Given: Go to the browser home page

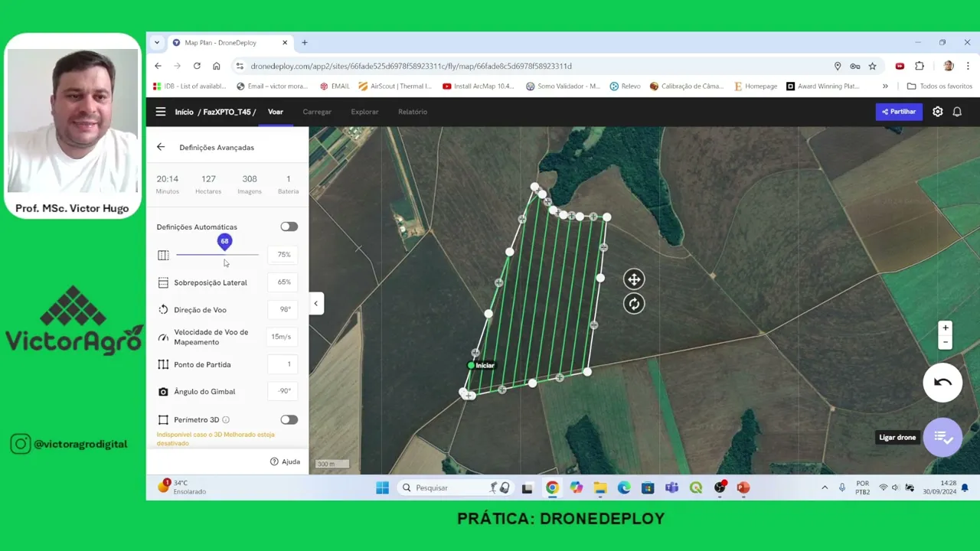Looking at the screenshot, I should (x=217, y=66).
